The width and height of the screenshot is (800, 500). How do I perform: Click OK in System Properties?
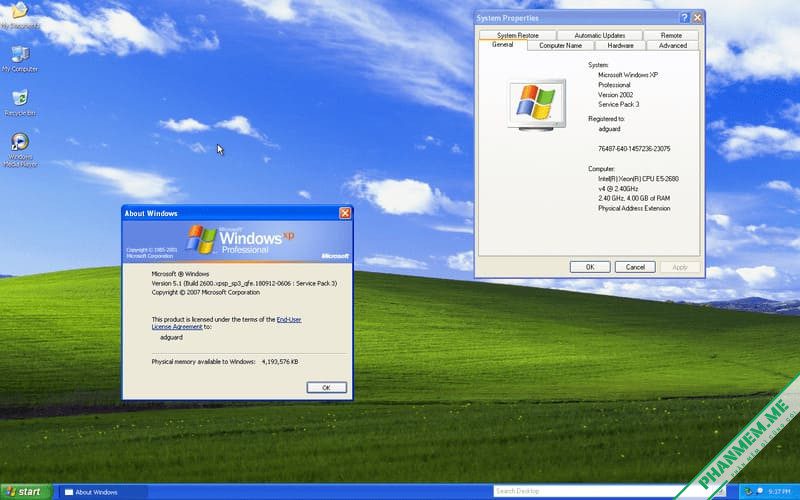coord(590,267)
